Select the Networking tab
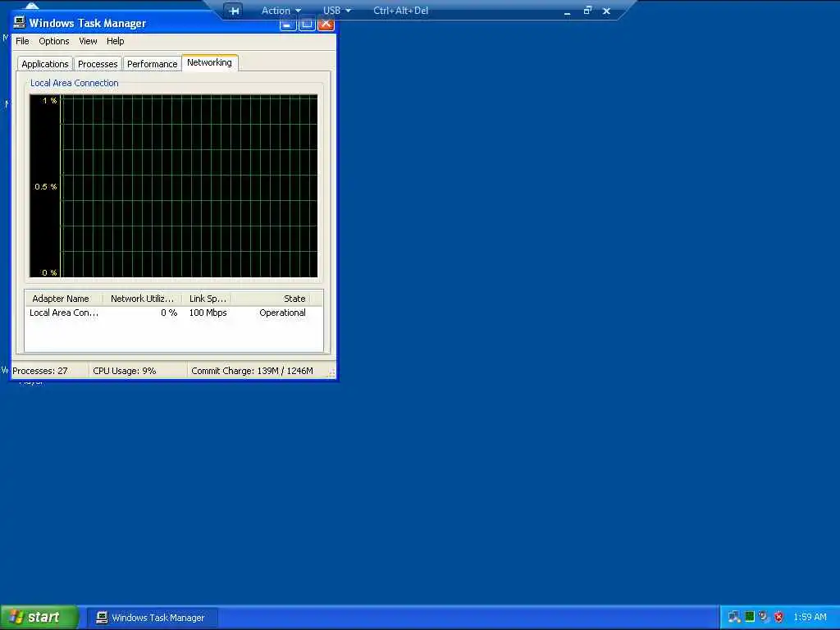Image resolution: width=840 pixels, height=630 pixels. pos(209,62)
